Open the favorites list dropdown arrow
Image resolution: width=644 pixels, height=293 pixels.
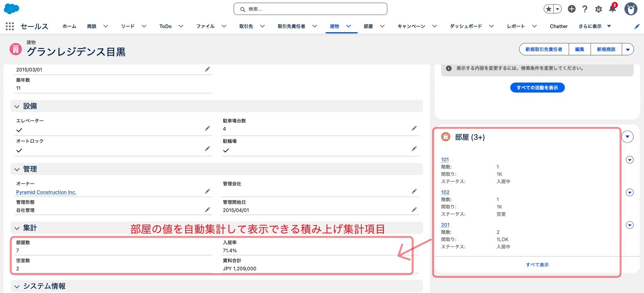[x=558, y=9]
